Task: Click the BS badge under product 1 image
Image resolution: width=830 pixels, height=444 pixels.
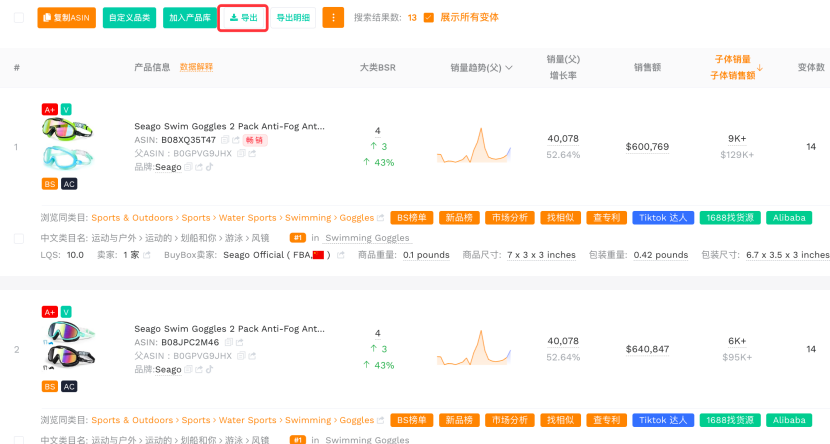Action: (x=50, y=184)
